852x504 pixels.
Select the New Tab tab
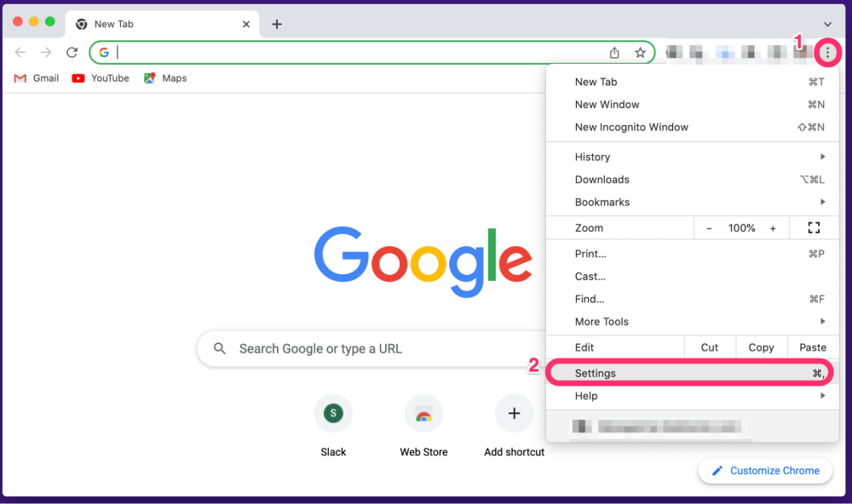point(162,24)
